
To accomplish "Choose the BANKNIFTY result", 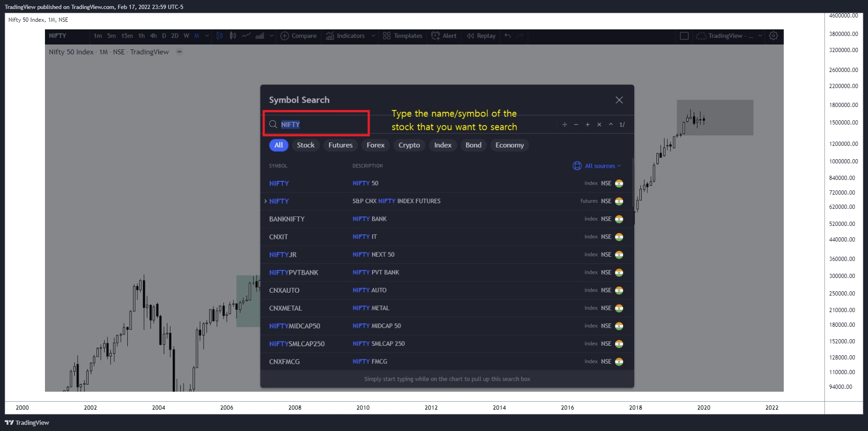I will tap(446, 219).
